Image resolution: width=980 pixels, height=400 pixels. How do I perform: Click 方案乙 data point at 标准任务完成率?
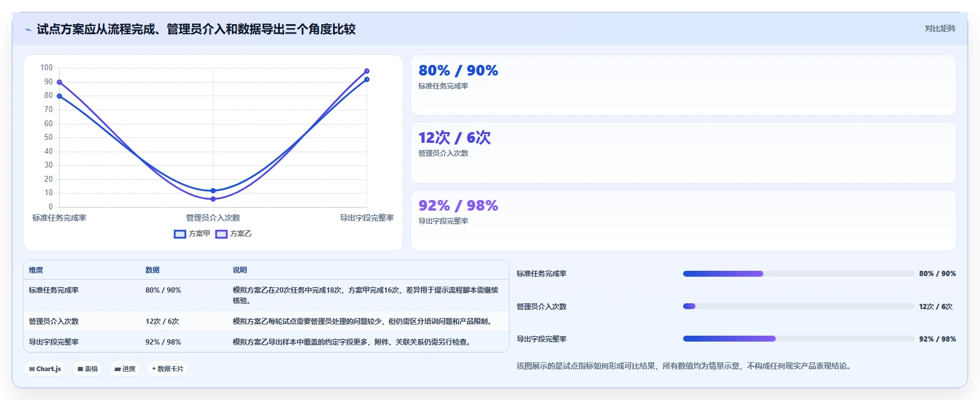click(x=59, y=82)
